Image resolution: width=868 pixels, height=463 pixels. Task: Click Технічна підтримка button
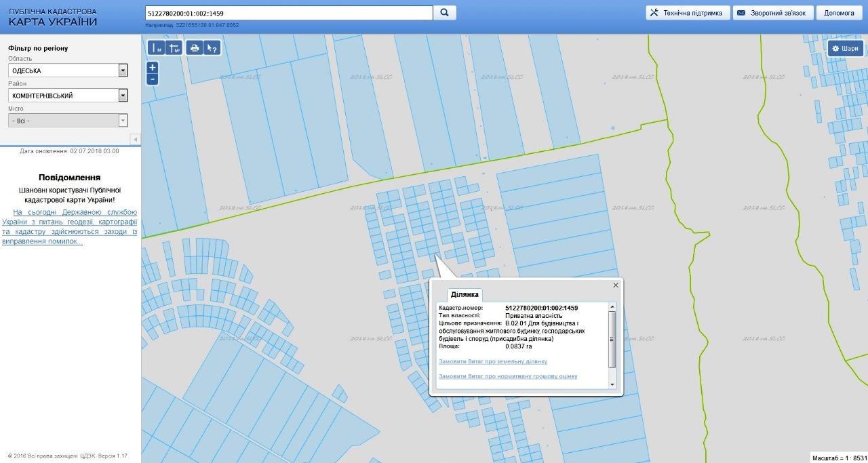tap(688, 13)
